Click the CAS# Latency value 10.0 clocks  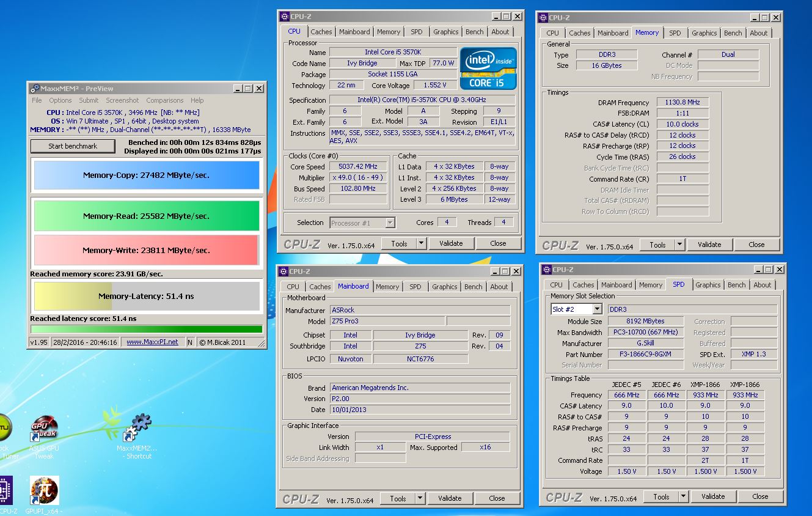point(682,124)
